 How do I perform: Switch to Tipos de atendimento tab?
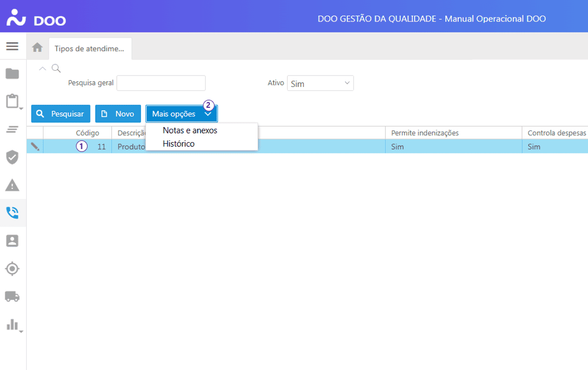pyautogui.click(x=90, y=49)
